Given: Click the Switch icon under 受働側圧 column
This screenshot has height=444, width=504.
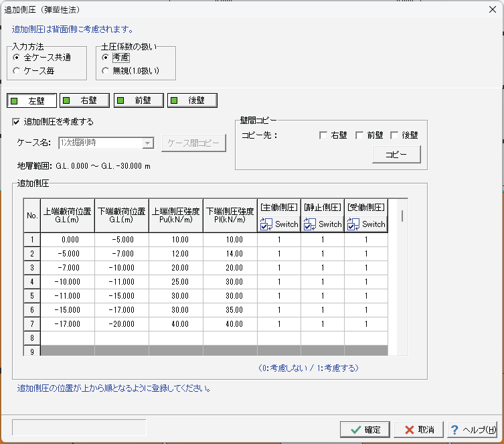Looking at the screenshot, I should pos(355,224).
